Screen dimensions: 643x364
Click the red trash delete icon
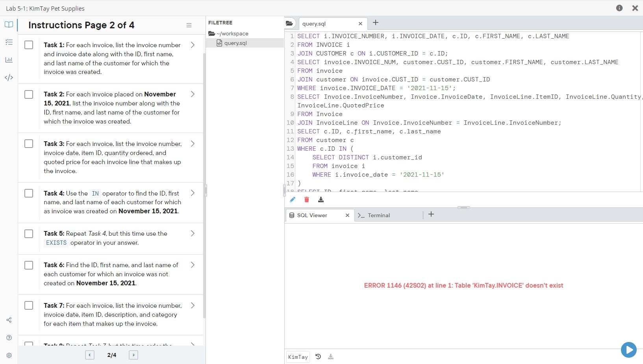307,200
